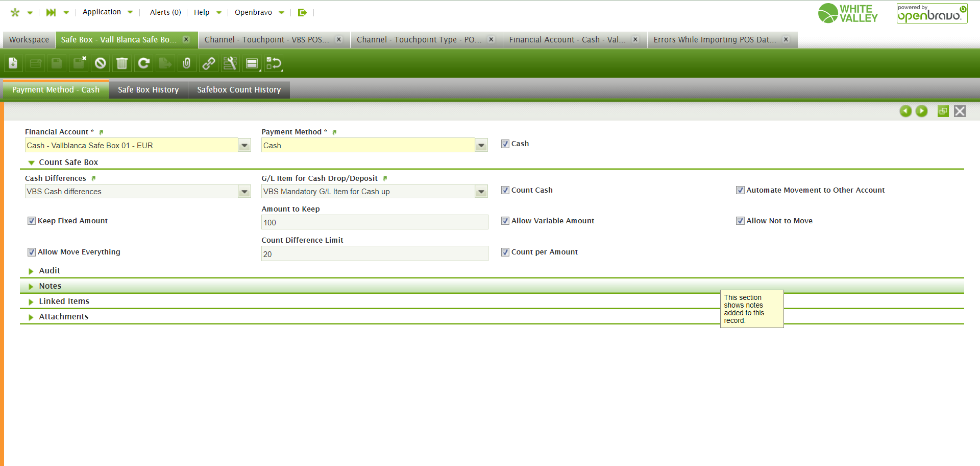Toggle the Count Cash checkbox
The width and height of the screenshot is (980, 466).
pos(505,190)
